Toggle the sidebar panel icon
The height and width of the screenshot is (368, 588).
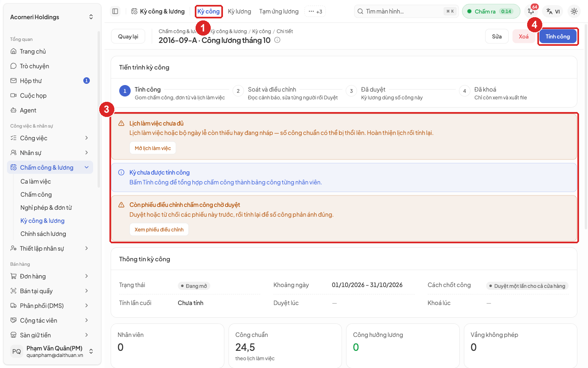click(x=115, y=11)
